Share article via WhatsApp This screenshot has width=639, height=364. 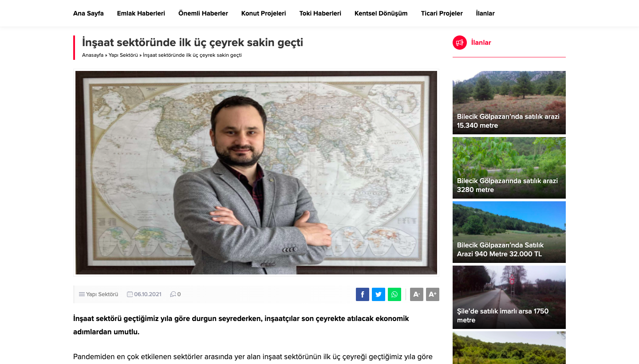click(394, 294)
